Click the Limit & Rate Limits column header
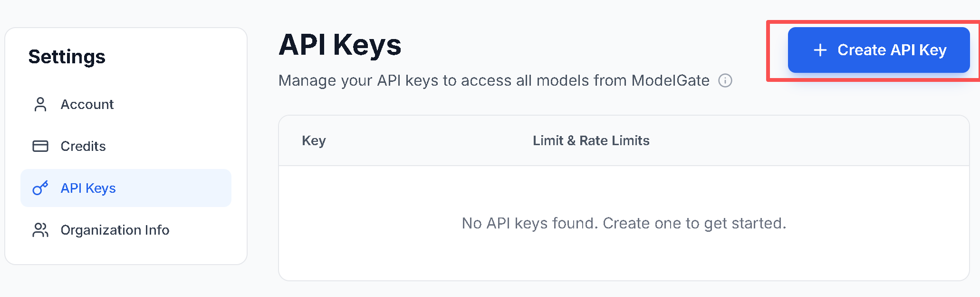The height and width of the screenshot is (297, 980). pyautogui.click(x=590, y=140)
